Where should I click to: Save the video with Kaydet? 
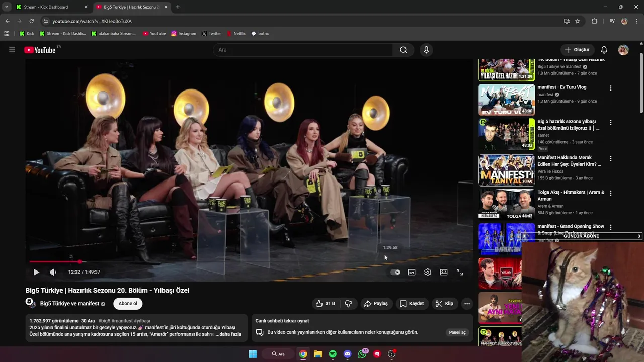(x=412, y=304)
